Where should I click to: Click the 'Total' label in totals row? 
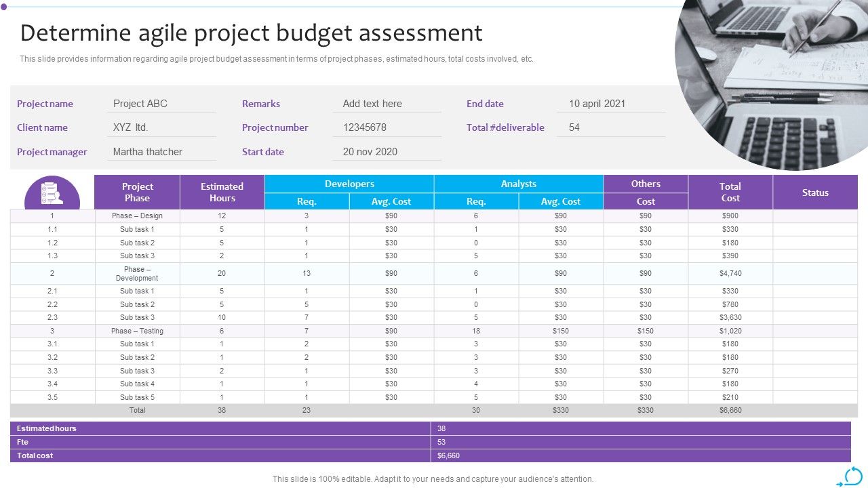click(x=138, y=410)
